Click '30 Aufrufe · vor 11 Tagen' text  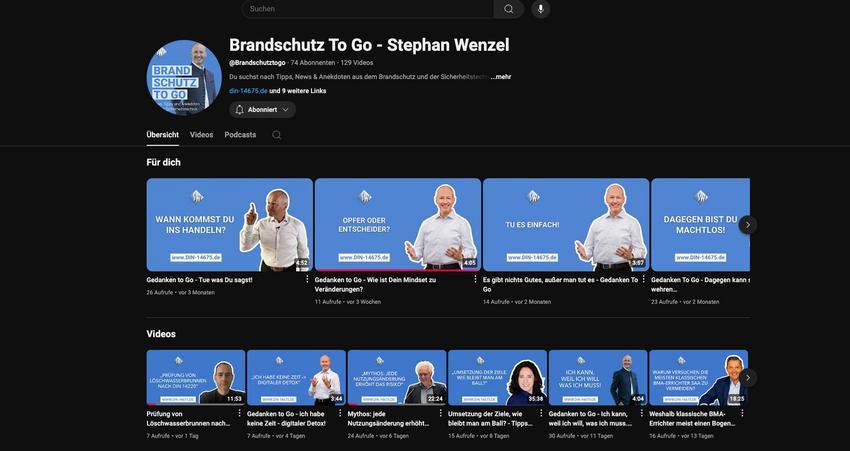(581, 436)
